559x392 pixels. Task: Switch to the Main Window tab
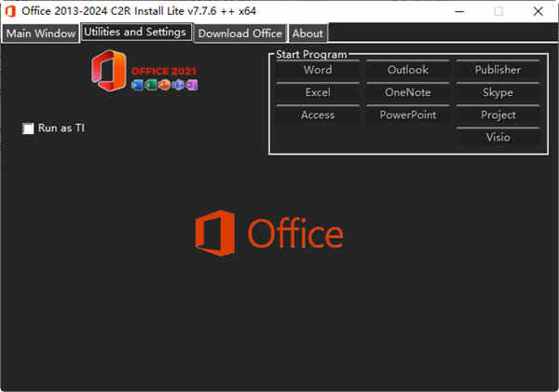click(x=40, y=34)
